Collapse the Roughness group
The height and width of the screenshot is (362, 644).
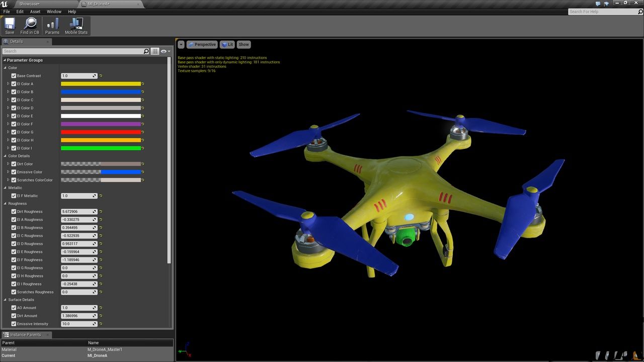pyautogui.click(x=5, y=204)
